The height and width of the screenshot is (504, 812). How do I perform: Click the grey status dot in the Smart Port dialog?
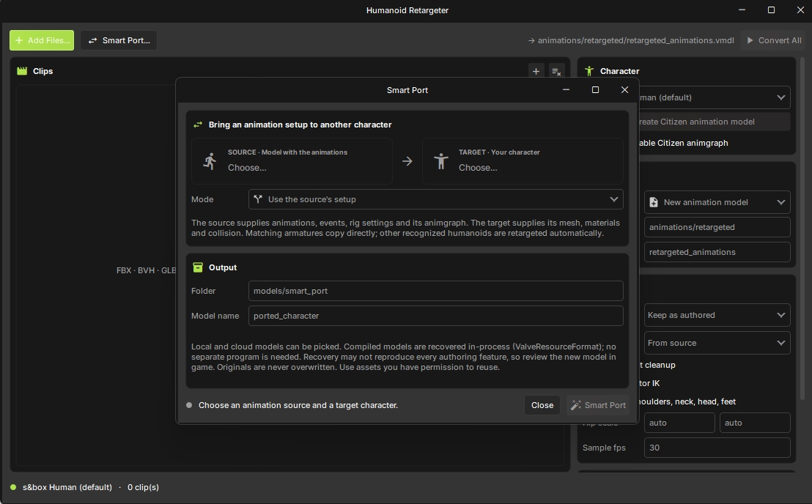[189, 405]
